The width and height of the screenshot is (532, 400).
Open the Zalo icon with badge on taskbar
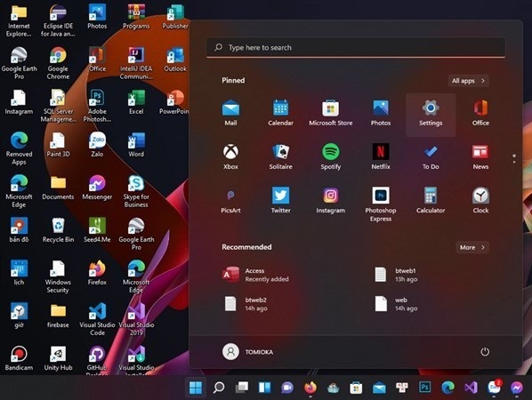point(494,388)
